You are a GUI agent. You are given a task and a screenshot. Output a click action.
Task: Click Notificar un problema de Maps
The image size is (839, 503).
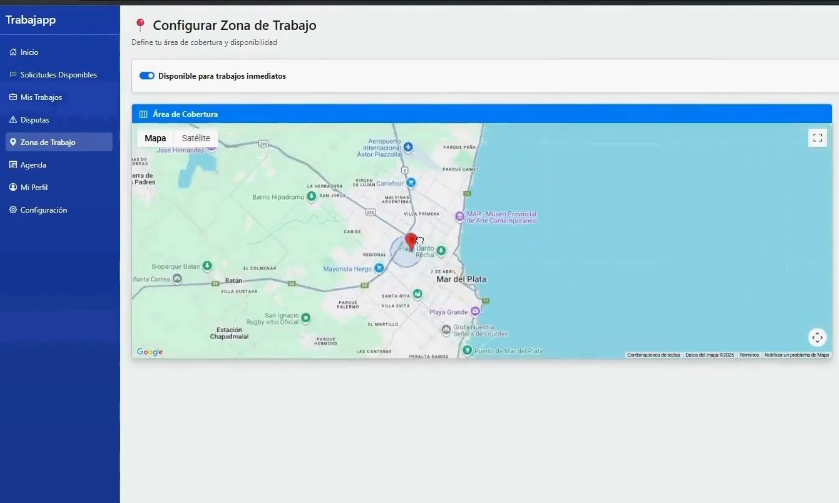(x=797, y=355)
